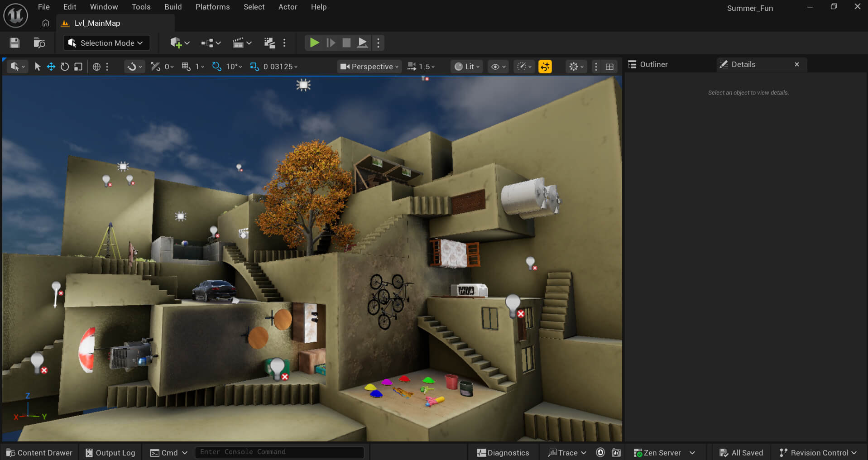The height and width of the screenshot is (460, 868).
Task: Activate the Translate move tool
Action: (x=51, y=67)
